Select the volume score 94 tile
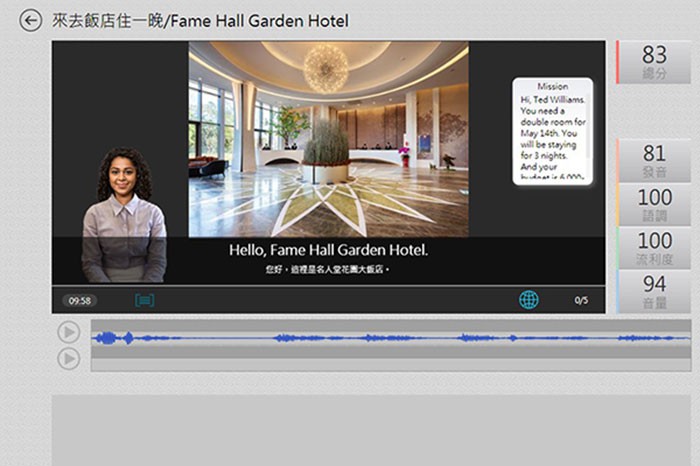This screenshot has width=700, height=466. 654,291
